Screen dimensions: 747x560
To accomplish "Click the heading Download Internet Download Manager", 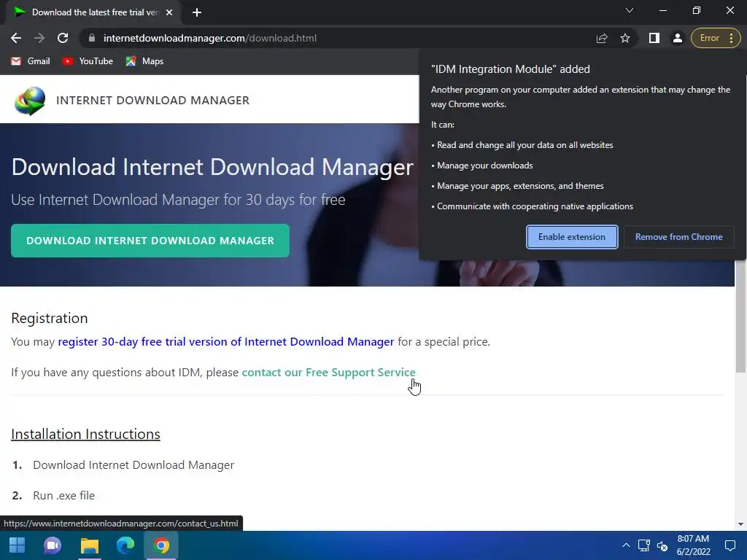I will click(212, 167).
